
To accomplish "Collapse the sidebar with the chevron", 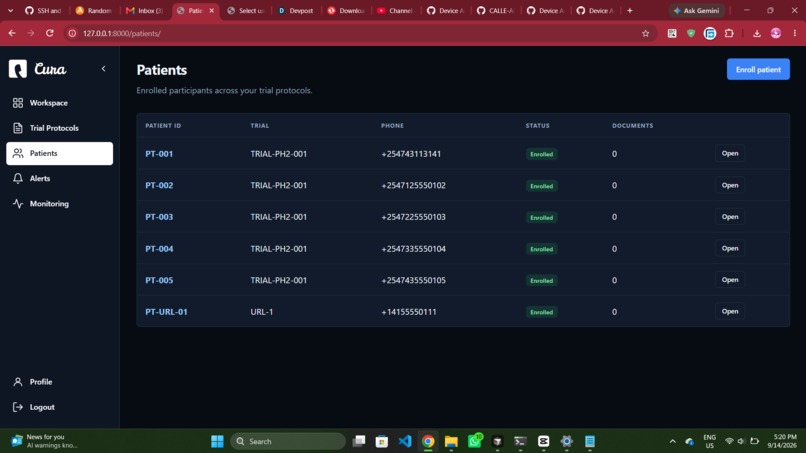I will point(103,69).
